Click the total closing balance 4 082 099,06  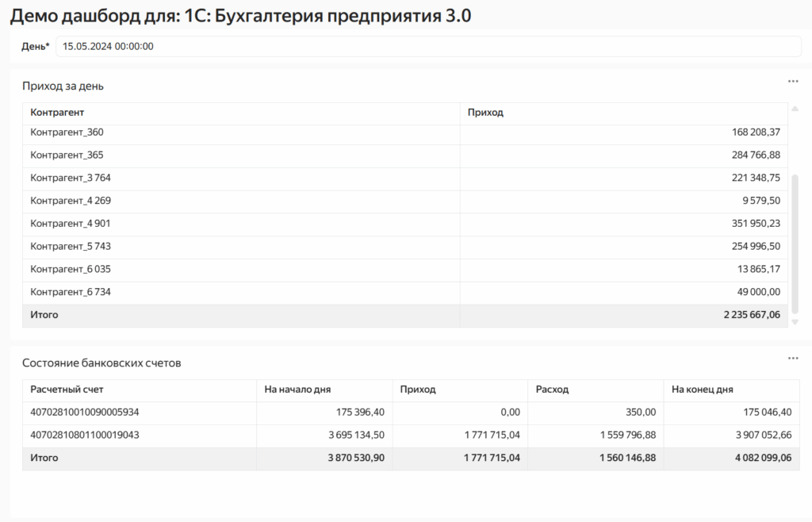point(764,459)
